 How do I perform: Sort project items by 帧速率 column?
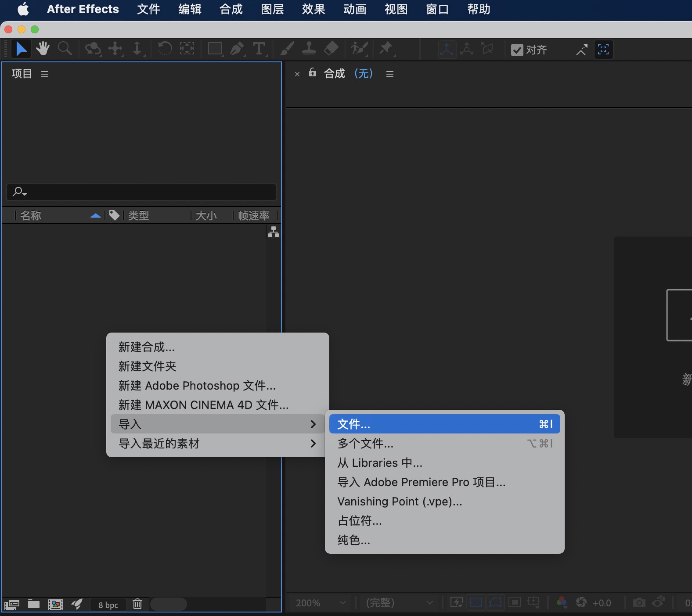tap(254, 215)
